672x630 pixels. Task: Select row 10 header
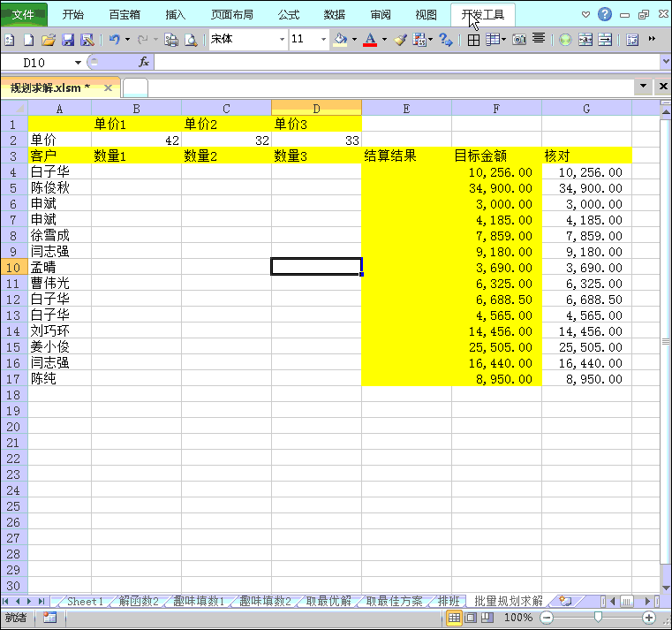pyautogui.click(x=14, y=268)
